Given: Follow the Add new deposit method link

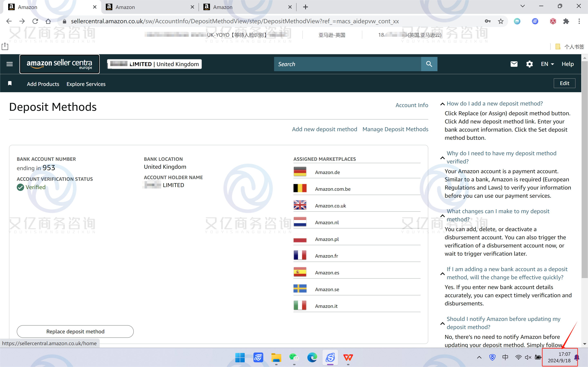Looking at the screenshot, I should [x=324, y=129].
